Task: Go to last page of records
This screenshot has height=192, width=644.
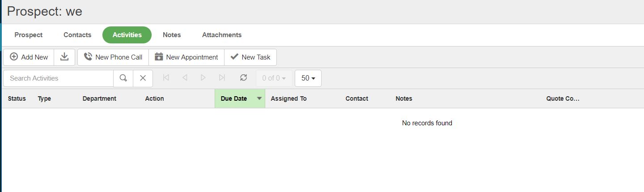Action: click(222, 78)
